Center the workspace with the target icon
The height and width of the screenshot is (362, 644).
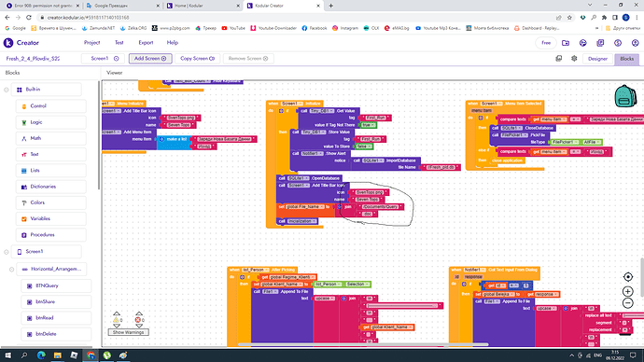[x=627, y=277]
